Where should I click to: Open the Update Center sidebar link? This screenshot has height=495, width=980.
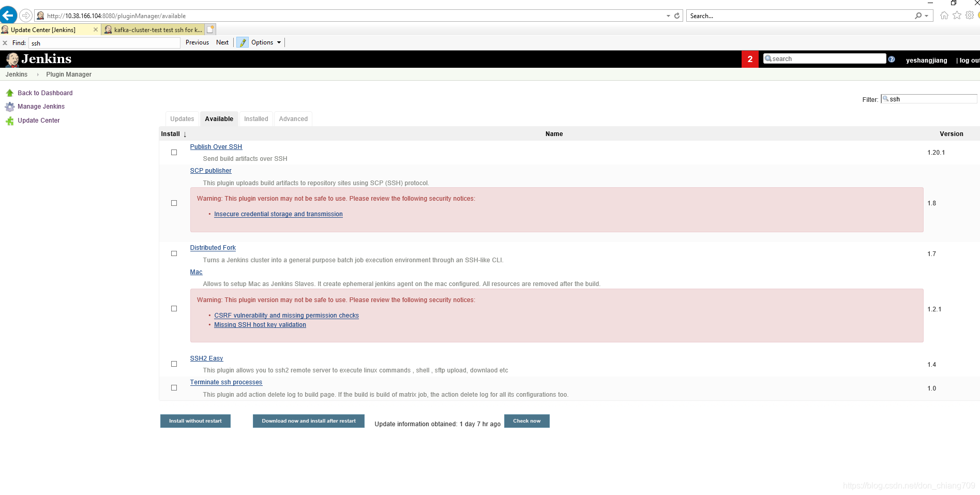point(39,121)
